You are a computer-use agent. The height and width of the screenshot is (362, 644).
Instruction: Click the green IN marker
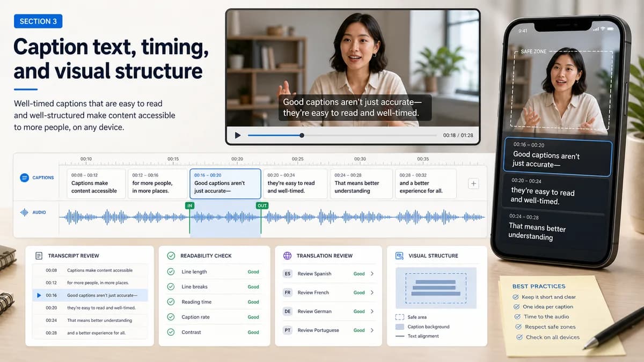[189, 205]
